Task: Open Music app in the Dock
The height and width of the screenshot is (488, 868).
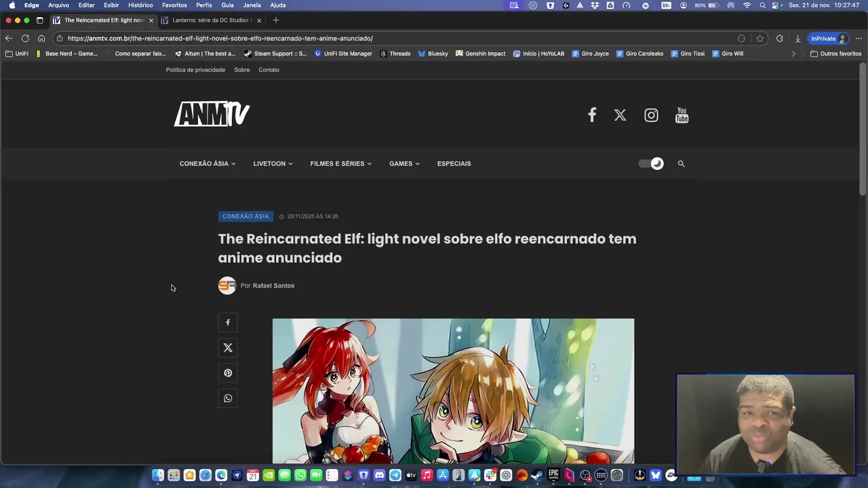Action: click(x=427, y=475)
